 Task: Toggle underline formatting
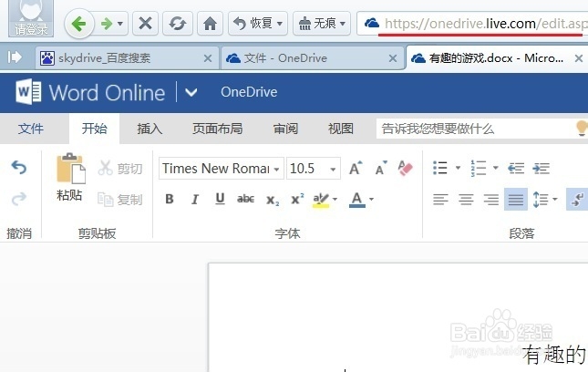(x=220, y=199)
